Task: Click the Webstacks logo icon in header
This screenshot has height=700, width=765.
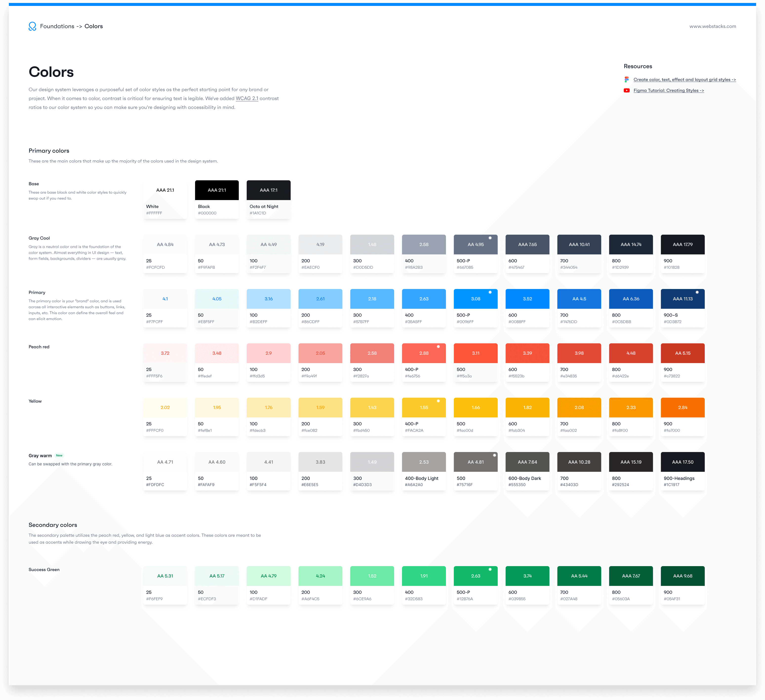Action: click(x=32, y=26)
